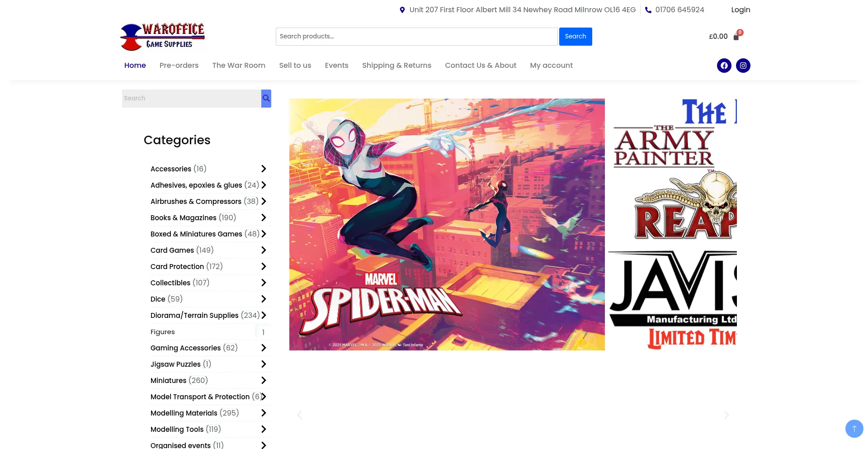
Task: Click the shopping cart basket icon
Action: click(x=736, y=37)
